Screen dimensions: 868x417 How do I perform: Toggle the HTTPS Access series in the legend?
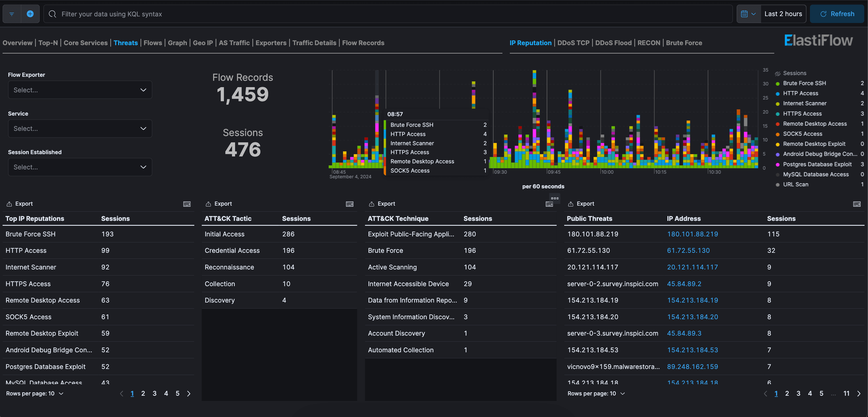tap(801, 114)
